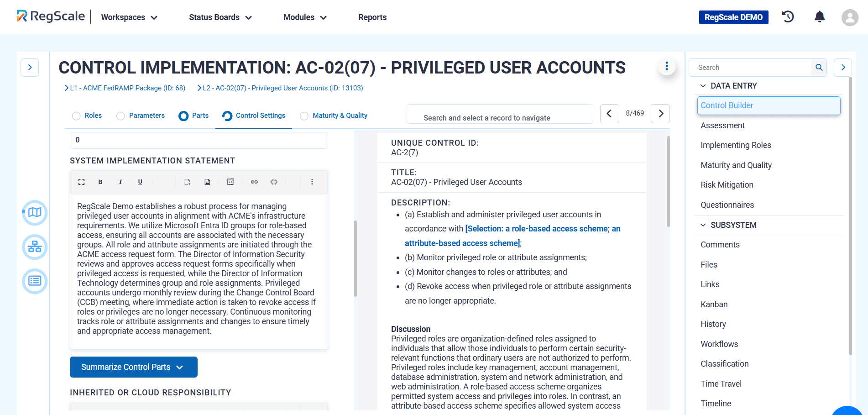
Task: Click the right panel Search field
Action: point(751,68)
